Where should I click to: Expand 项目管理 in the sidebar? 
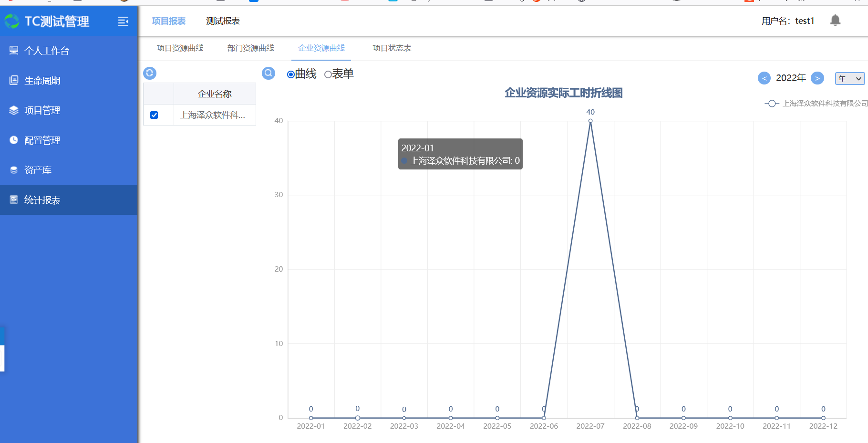tap(42, 110)
